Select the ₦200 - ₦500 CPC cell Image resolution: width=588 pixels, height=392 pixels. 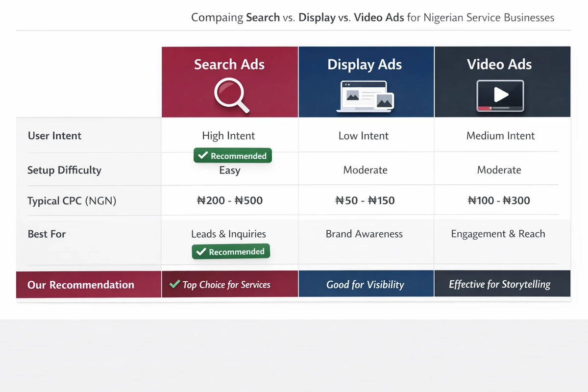pyautogui.click(x=228, y=200)
